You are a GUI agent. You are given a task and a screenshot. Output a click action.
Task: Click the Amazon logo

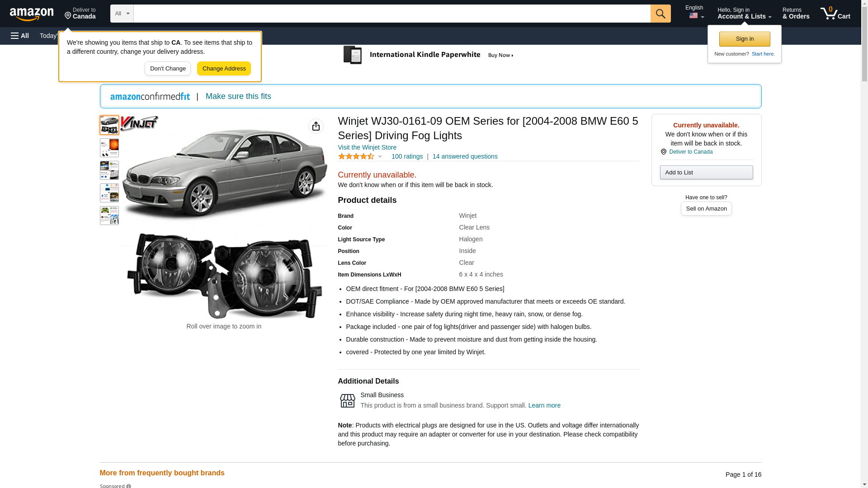(32, 14)
